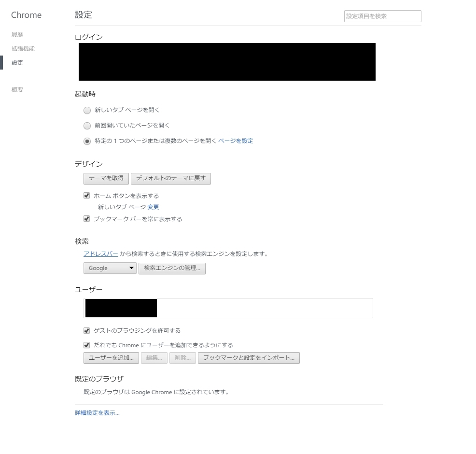This screenshot has width=476, height=454.
Task: Open the "概要" sidebar section
Action: tap(17, 89)
